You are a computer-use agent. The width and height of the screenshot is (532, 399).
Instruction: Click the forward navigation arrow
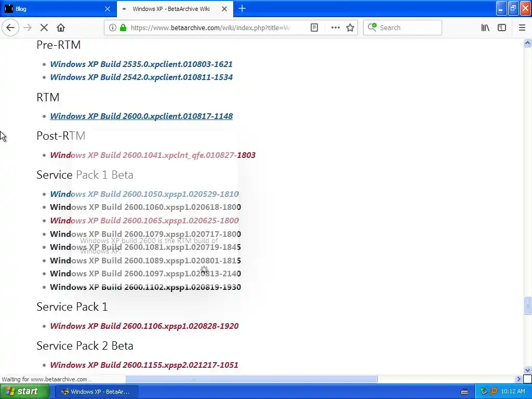pos(28,28)
